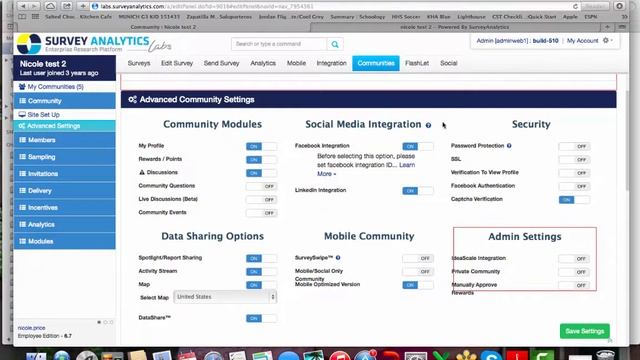Select the Communities tab

click(x=376, y=63)
